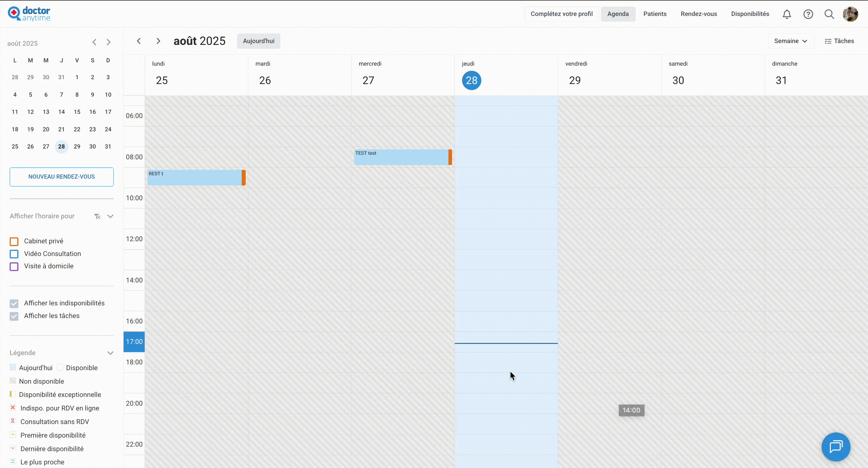
Task: Click the search magnifier icon
Action: [x=829, y=14]
